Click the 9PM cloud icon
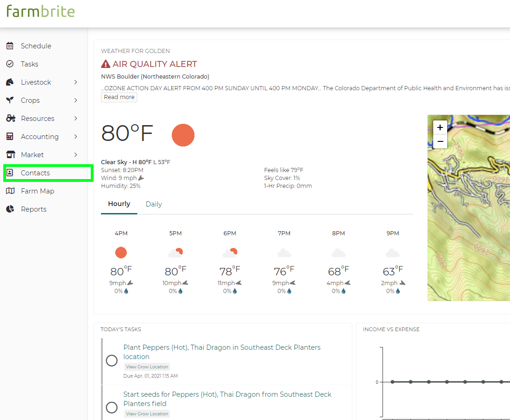The height and width of the screenshot is (420, 510). coord(393,253)
